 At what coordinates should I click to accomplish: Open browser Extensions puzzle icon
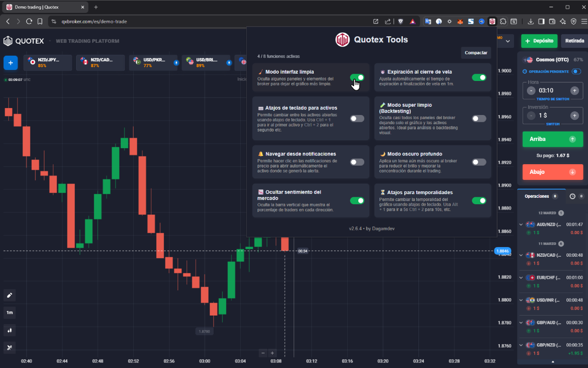(x=503, y=21)
